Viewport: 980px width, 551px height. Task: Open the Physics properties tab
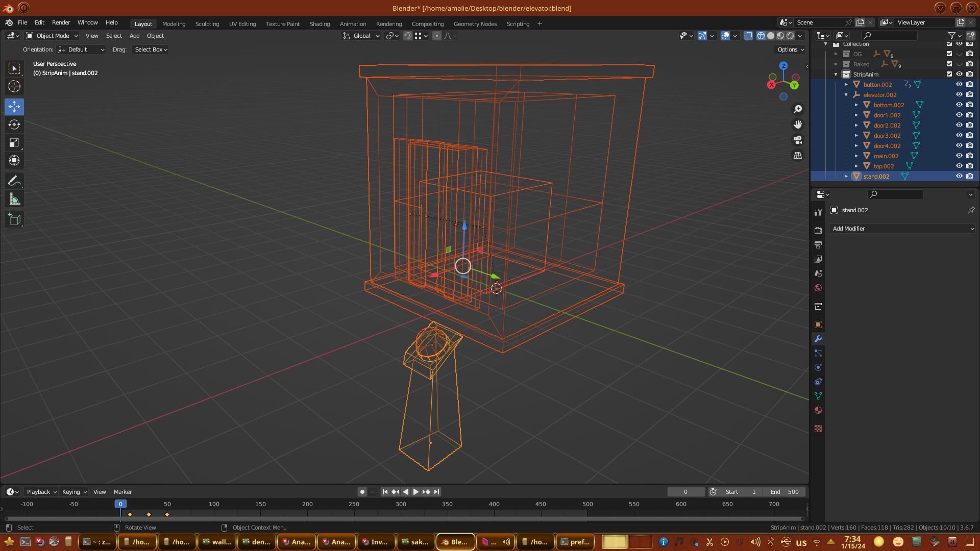tap(818, 367)
